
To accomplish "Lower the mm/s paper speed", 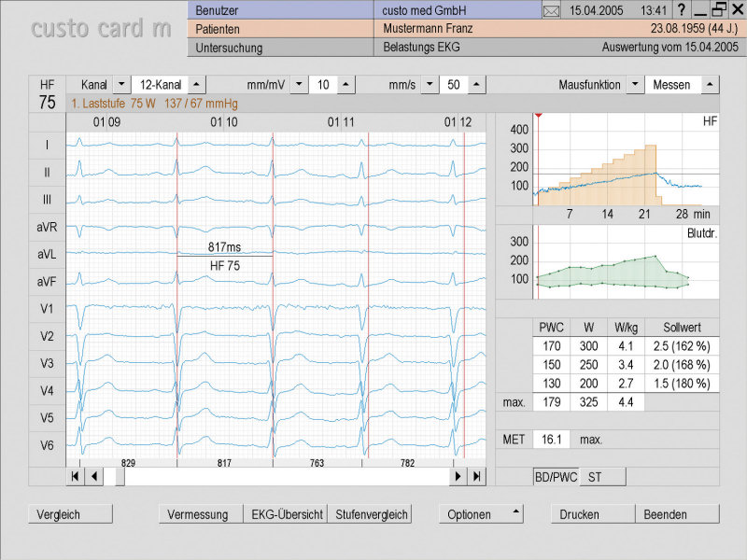I will pos(430,85).
